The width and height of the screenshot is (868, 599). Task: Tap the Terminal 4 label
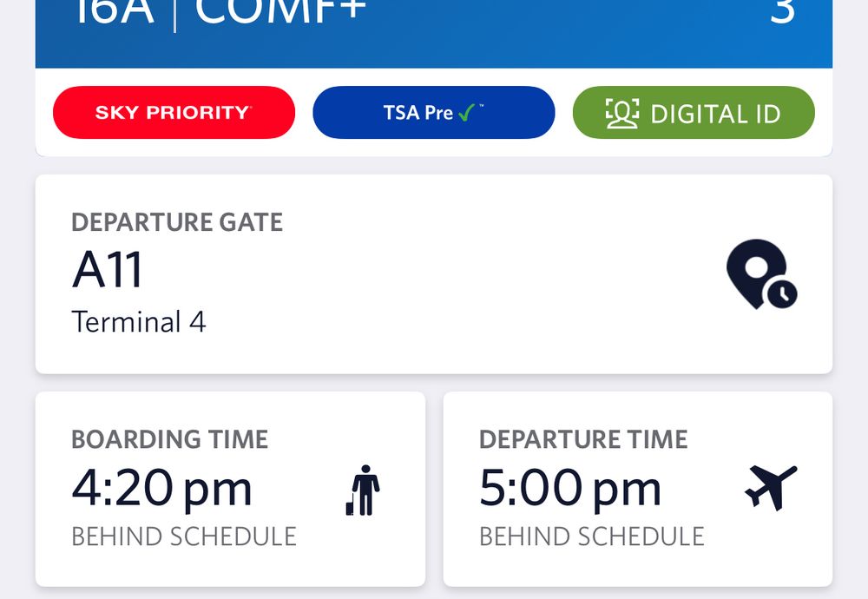click(138, 322)
